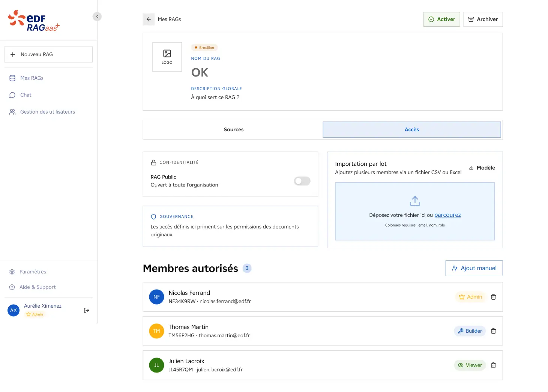The height and width of the screenshot is (392, 548).
Task: Collapse the sidebar with the chevron button
Action: pyautogui.click(x=97, y=17)
